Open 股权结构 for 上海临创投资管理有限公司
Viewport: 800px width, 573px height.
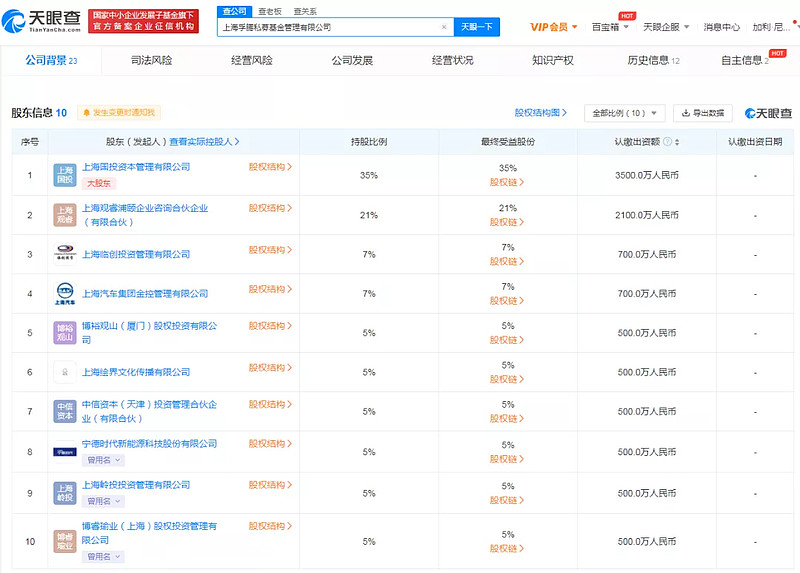pyautogui.click(x=270, y=250)
